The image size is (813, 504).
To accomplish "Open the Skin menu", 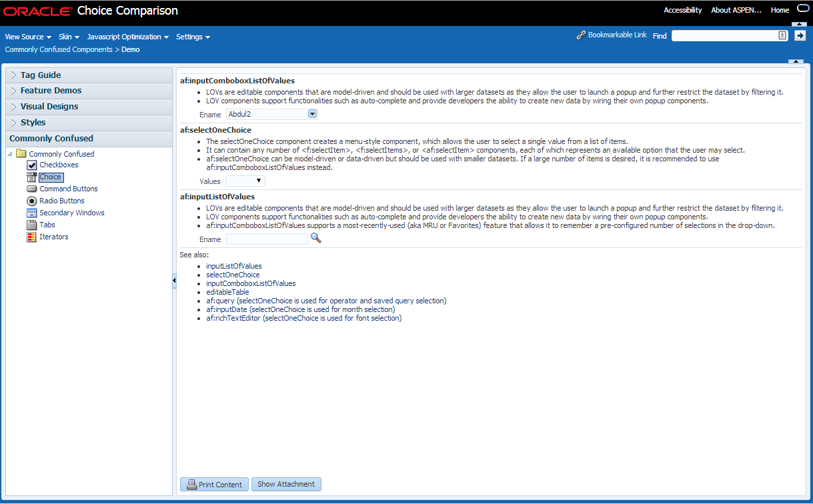I will coord(69,37).
